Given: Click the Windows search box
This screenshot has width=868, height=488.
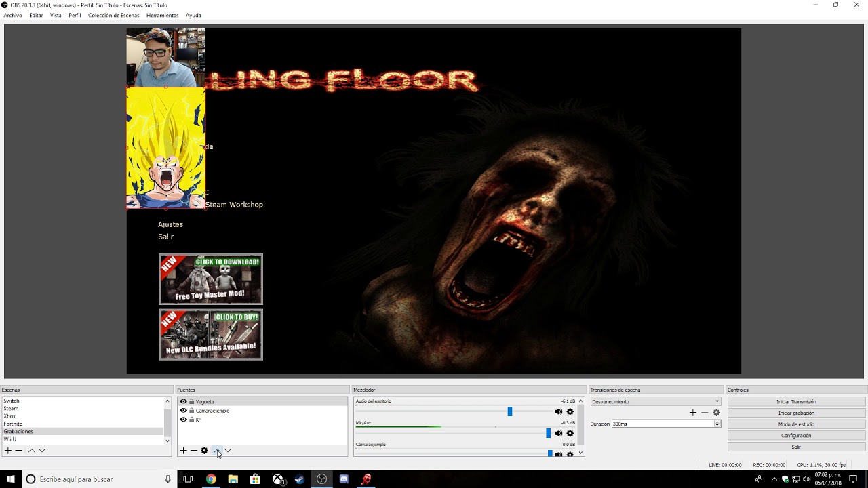Looking at the screenshot, I should pyautogui.click(x=98, y=479).
